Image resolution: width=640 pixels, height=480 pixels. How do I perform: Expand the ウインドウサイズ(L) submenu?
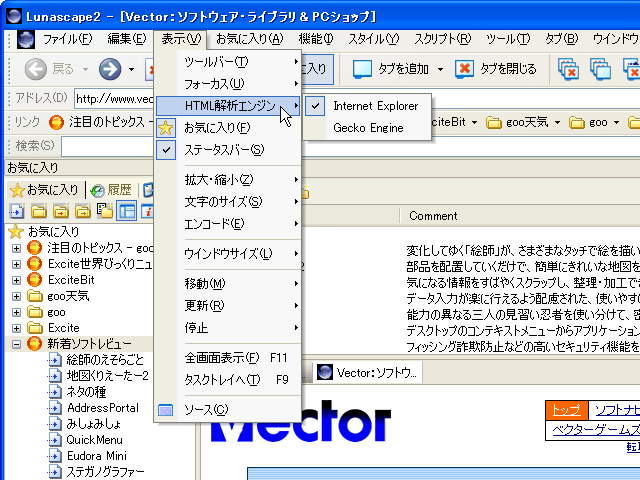(229, 254)
